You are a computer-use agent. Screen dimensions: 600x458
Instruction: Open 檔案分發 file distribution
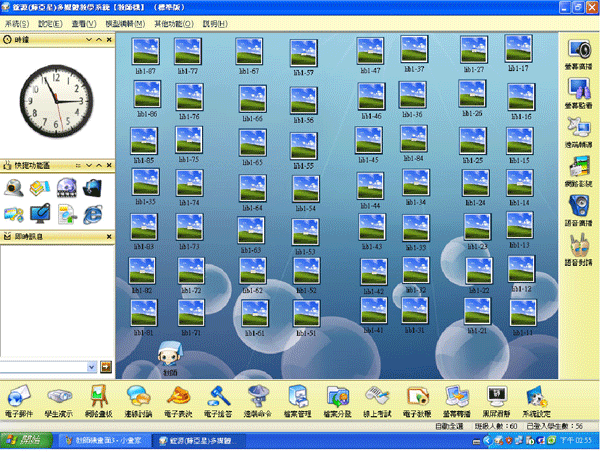click(x=337, y=401)
